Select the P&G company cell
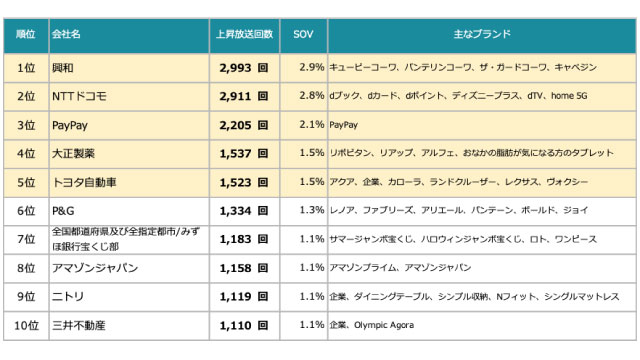The width and height of the screenshot is (640, 360). pos(129,211)
